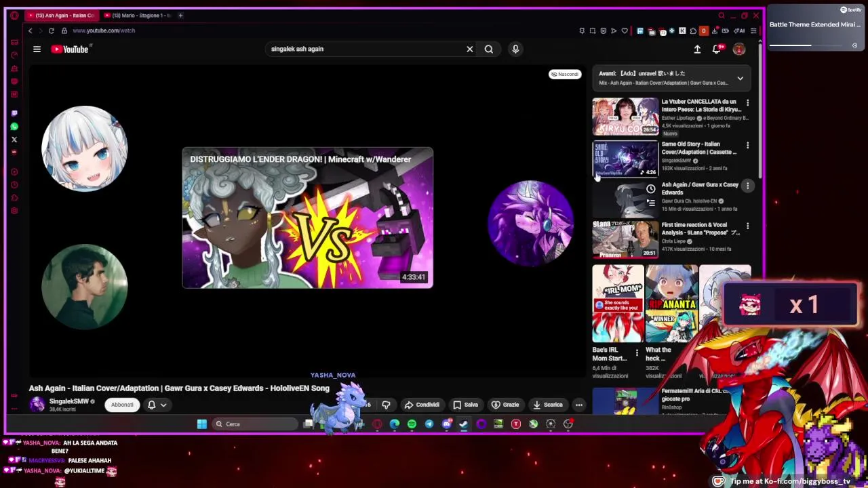Screen dimensions: 868x488
Task: Open 'First time reaction & Vocal Analysis' thumbnail
Action: click(x=625, y=239)
